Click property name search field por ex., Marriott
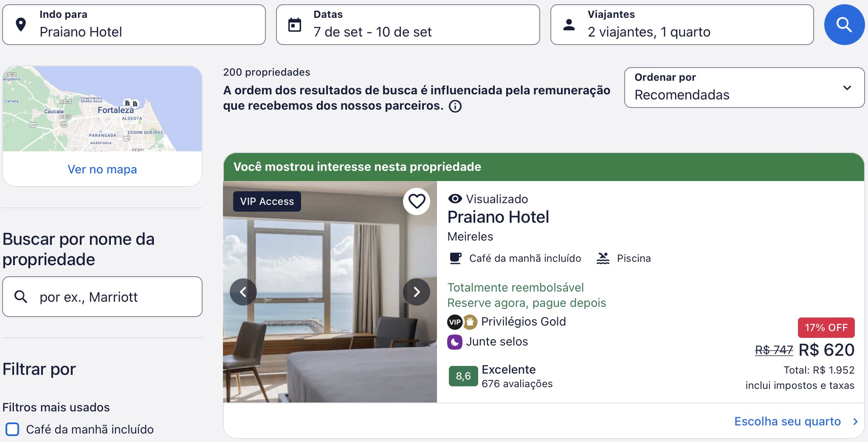The width and height of the screenshot is (868, 442). (x=102, y=297)
